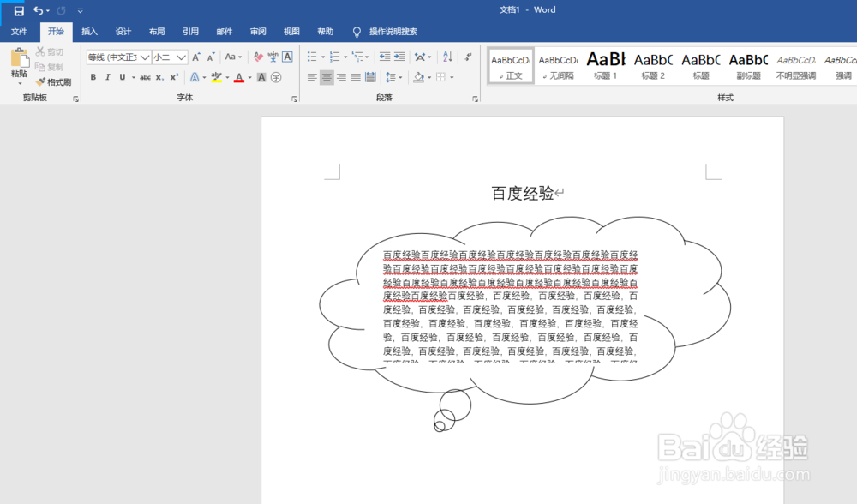Apply the 正文 style
The height and width of the screenshot is (504, 857).
point(511,67)
